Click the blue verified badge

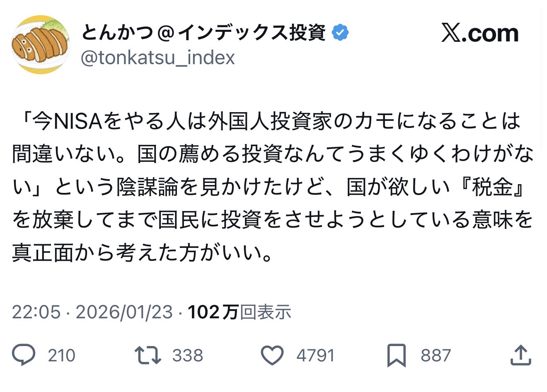tap(340, 33)
